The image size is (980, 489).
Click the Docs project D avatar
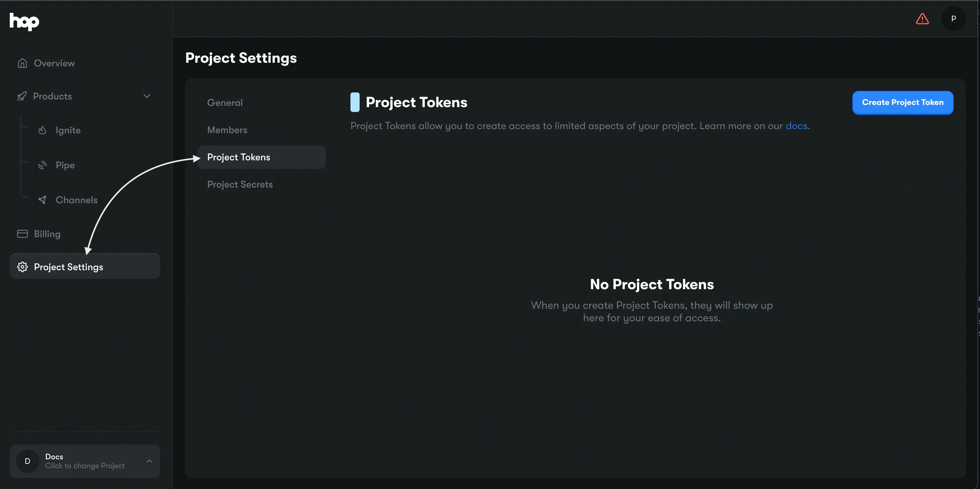click(27, 461)
